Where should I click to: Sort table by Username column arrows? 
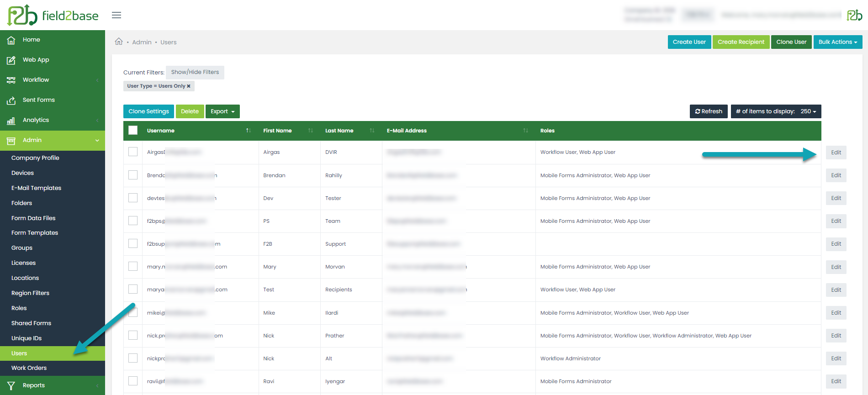(x=249, y=131)
